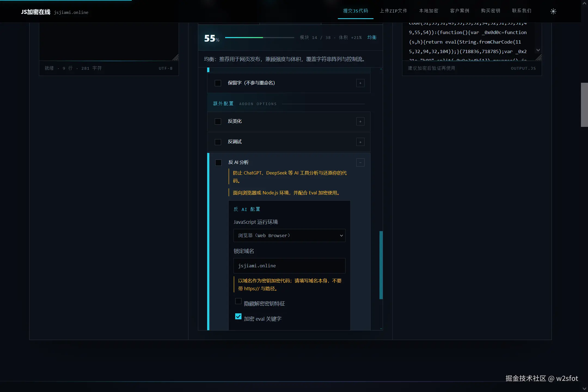The image size is (588, 392).
Task: Open 客户案例 page
Action: [x=460, y=11]
